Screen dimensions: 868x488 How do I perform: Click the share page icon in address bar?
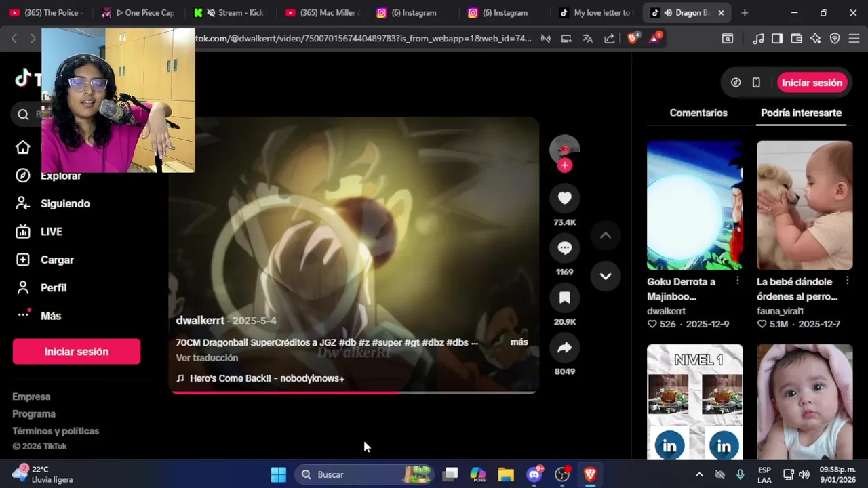pyautogui.click(x=610, y=39)
